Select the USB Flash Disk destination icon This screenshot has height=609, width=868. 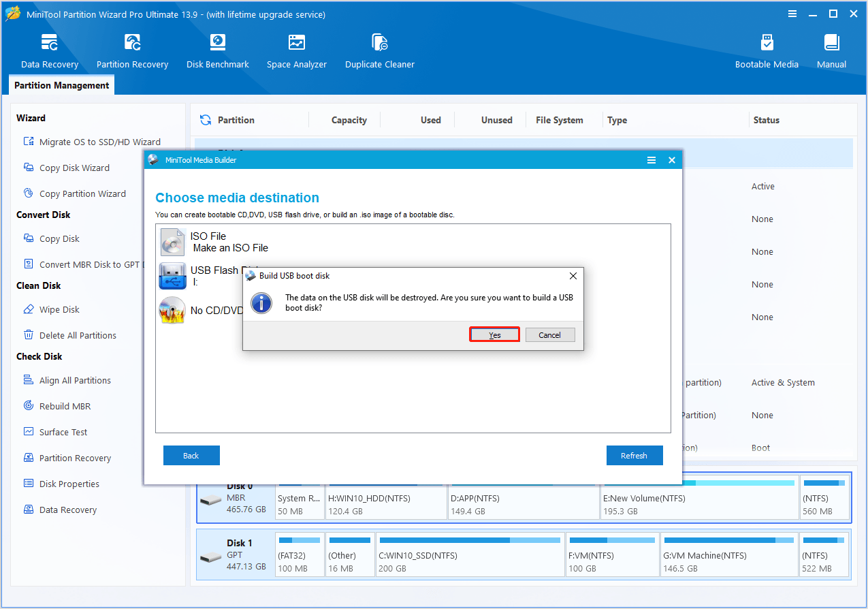tap(172, 276)
